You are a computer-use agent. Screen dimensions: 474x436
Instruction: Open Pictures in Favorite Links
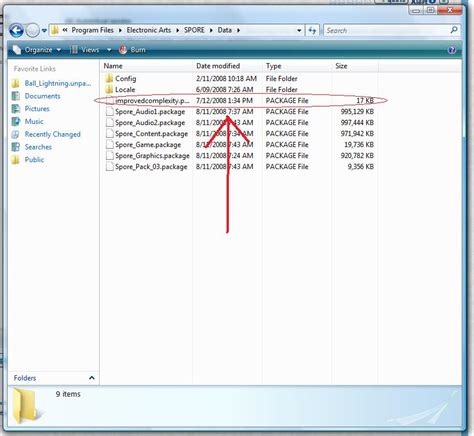[x=37, y=109]
